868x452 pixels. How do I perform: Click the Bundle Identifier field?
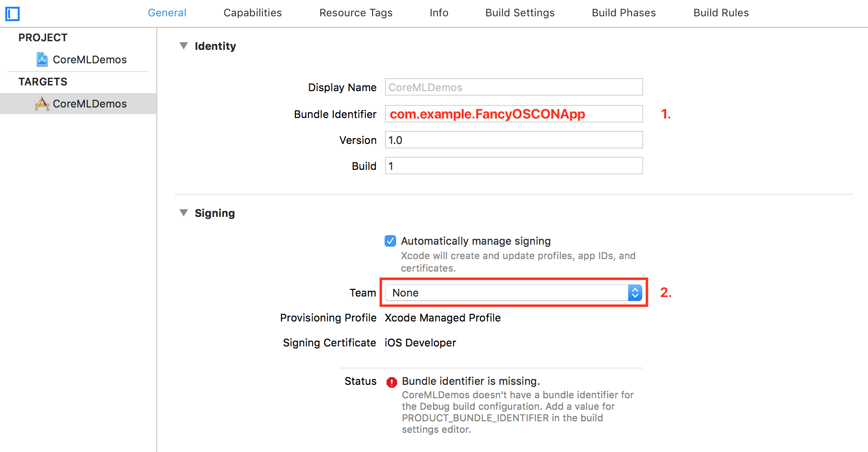tap(514, 114)
